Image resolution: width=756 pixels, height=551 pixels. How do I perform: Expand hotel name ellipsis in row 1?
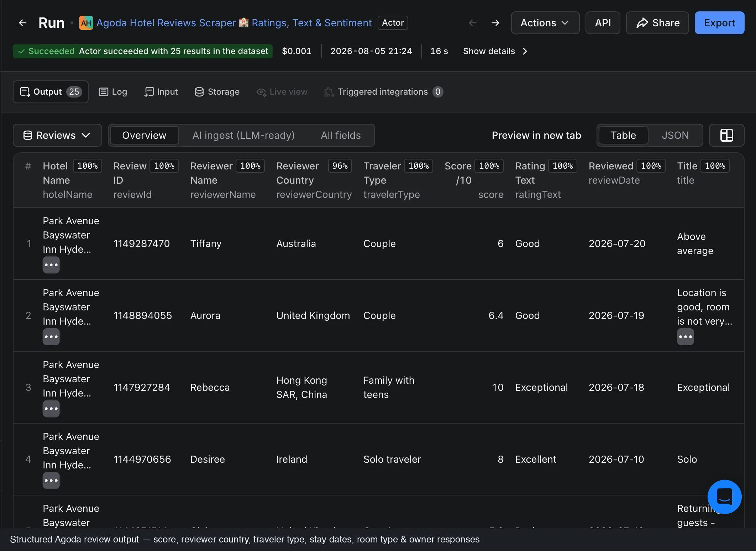point(51,265)
